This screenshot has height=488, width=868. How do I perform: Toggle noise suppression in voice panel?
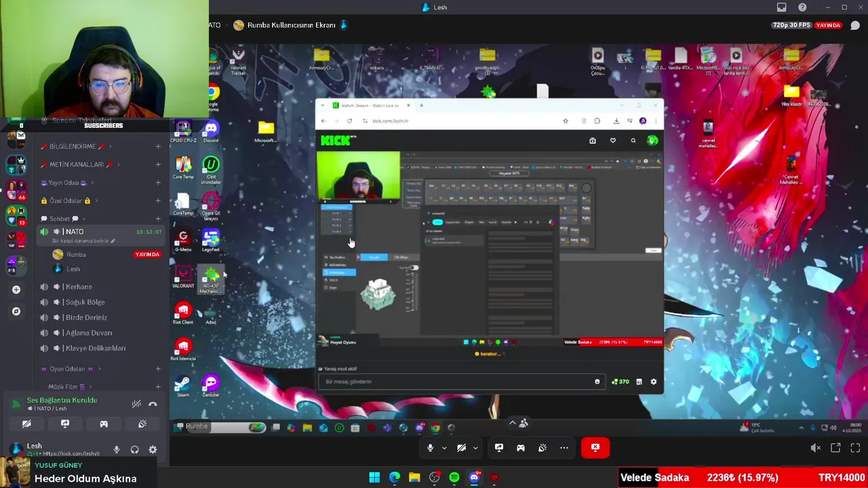tap(136, 404)
